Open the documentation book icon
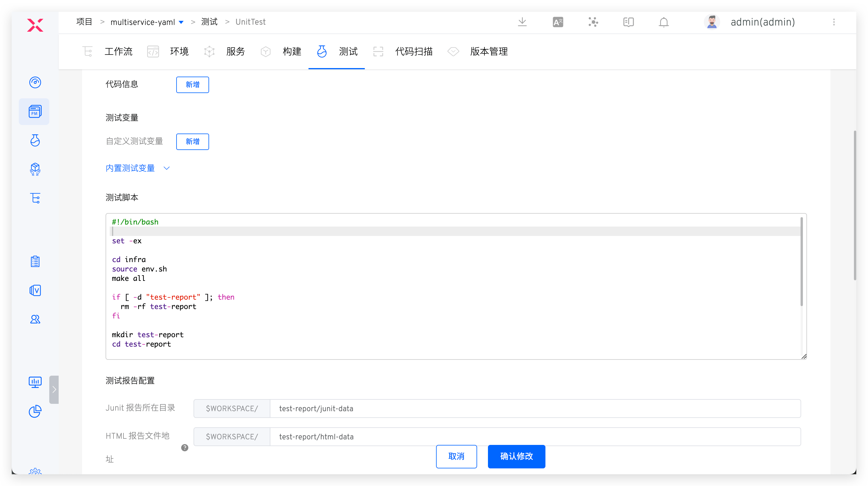The height and width of the screenshot is (486, 868). coord(628,22)
